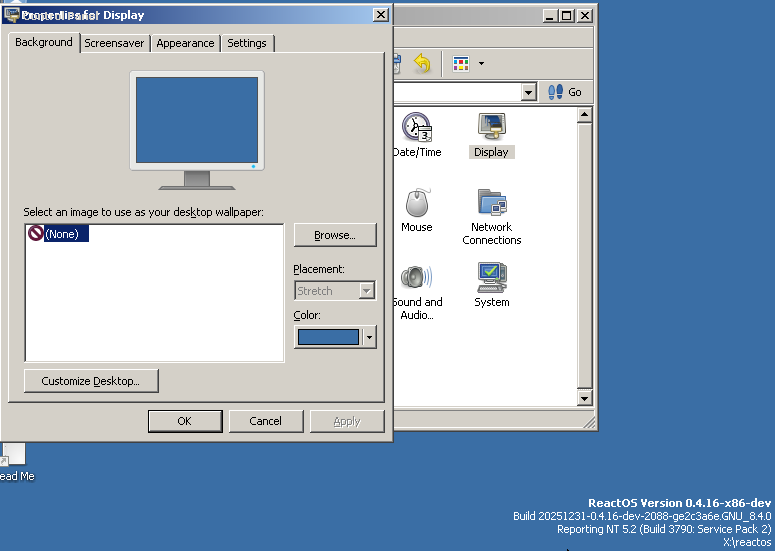Image resolution: width=775 pixels, height=551 pixels.
Task: Expand the Views button dropdown arrow
Action: [481, 63]
